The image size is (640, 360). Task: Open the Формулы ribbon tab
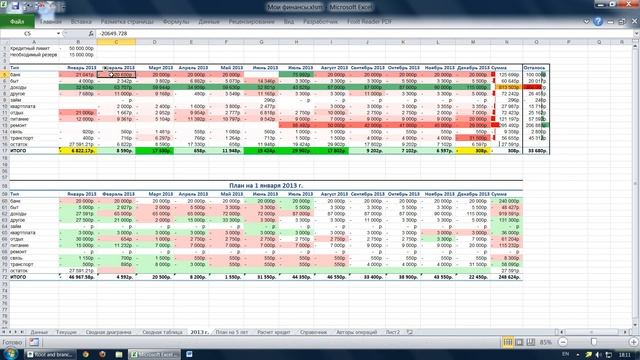tap(176, 21)
